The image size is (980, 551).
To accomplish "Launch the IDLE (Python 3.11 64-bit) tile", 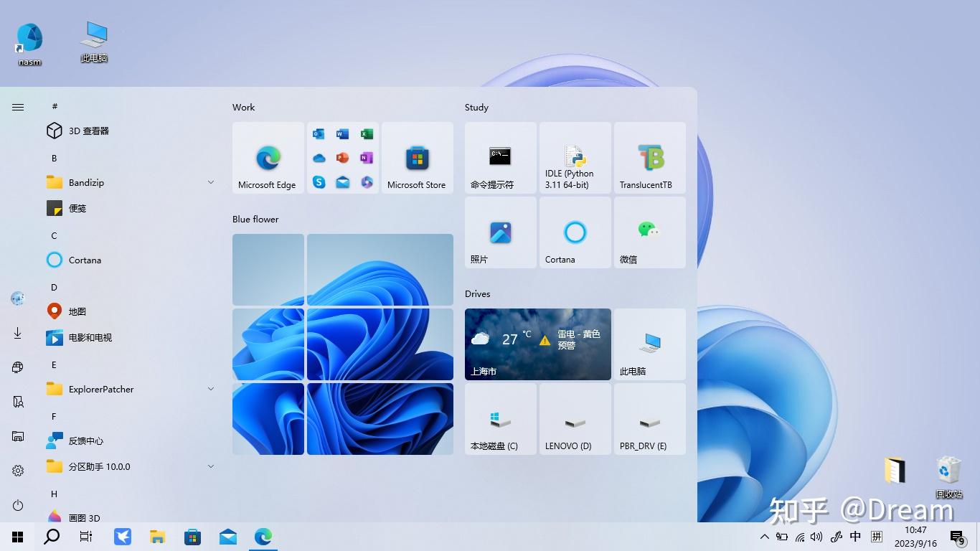I will point(575,158).
